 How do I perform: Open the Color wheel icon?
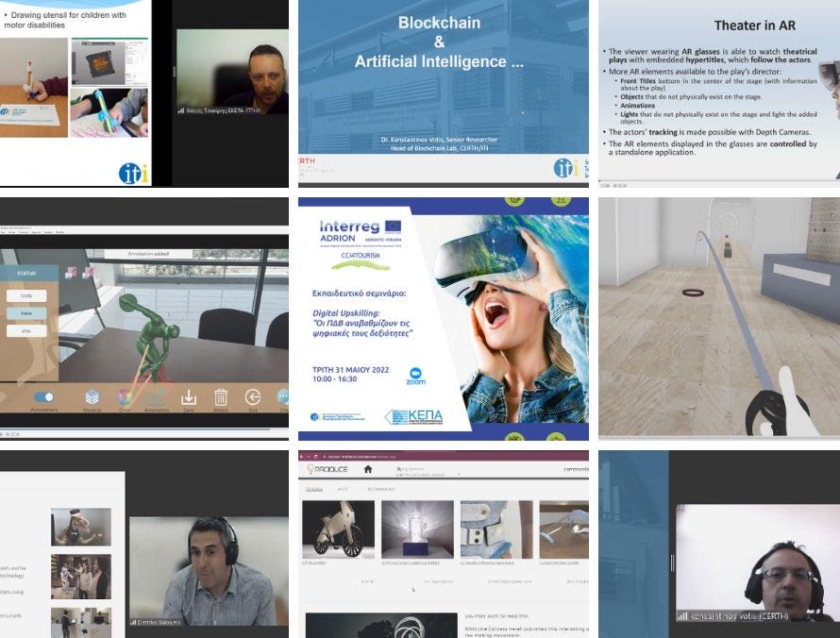point(125,397)
